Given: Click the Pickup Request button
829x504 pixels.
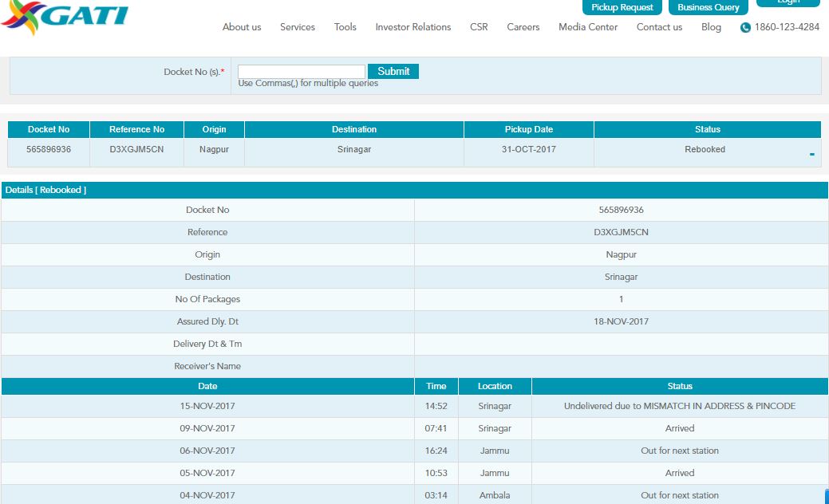Looking at the screenshot, I should tap(622, 7).
